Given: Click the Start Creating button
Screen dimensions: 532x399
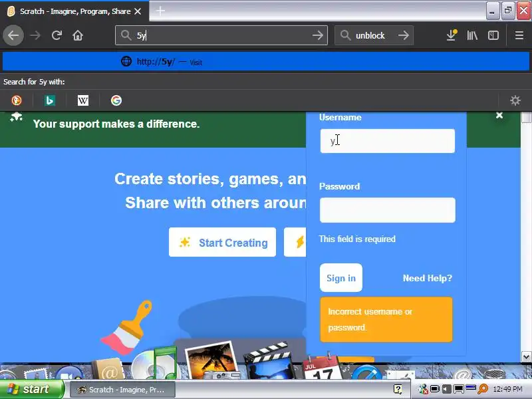Looking at the screenshot, I should point(223,242).
